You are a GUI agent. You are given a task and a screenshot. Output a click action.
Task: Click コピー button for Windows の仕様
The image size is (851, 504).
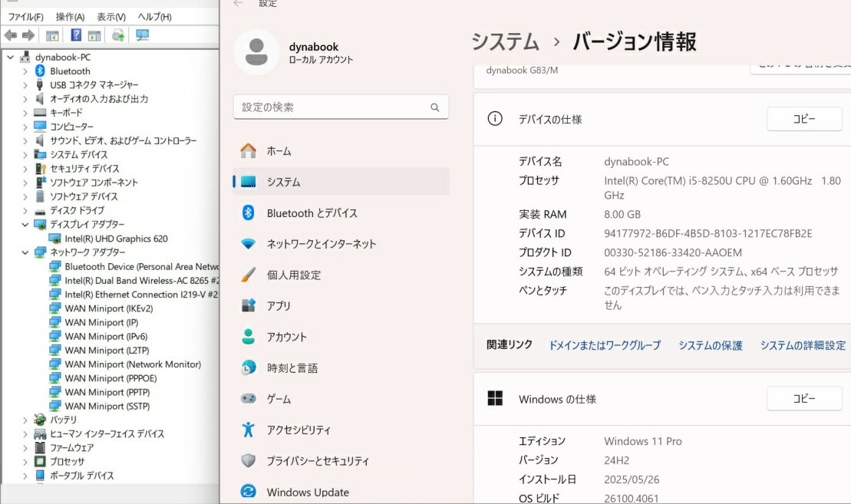tap(804, 399)
